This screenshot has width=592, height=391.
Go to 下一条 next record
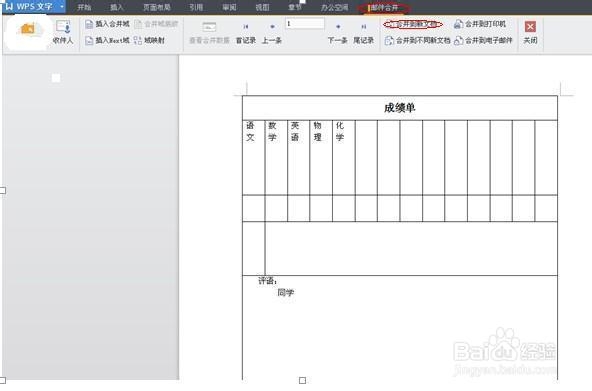coord(338,34)
